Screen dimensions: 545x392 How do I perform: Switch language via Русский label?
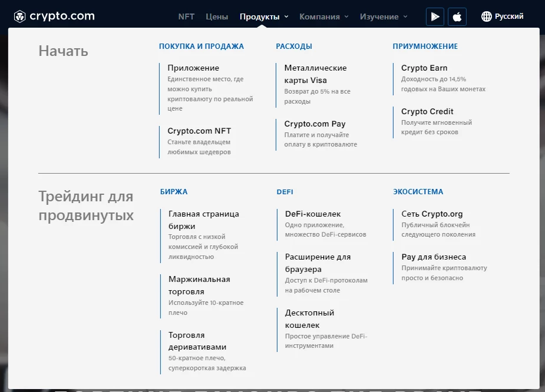pos(509,16)
